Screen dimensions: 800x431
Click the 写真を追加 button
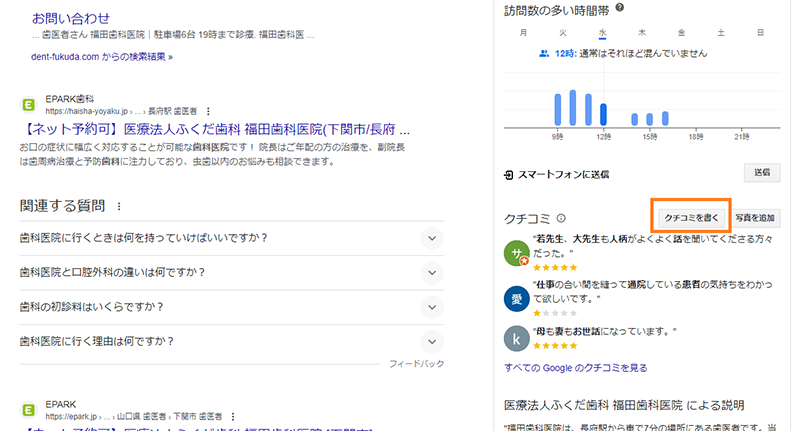tap(755, 218)
